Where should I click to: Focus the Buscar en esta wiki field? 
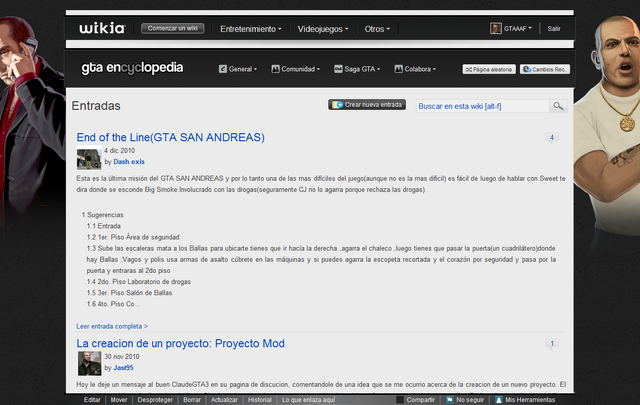483,106
